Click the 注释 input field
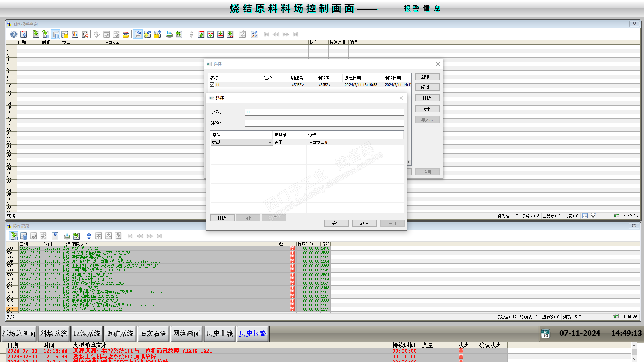This screenshot has width=644, height=362. [324, 123]
